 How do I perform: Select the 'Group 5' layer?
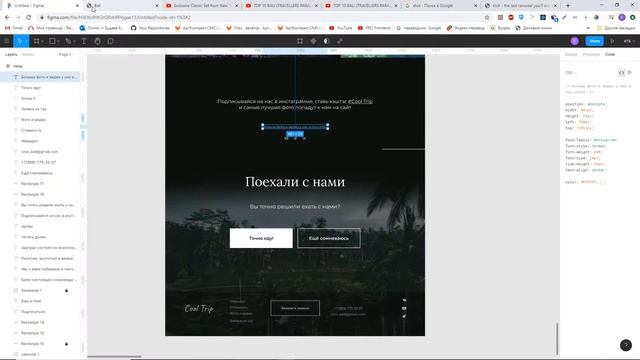tap(40, 98)
